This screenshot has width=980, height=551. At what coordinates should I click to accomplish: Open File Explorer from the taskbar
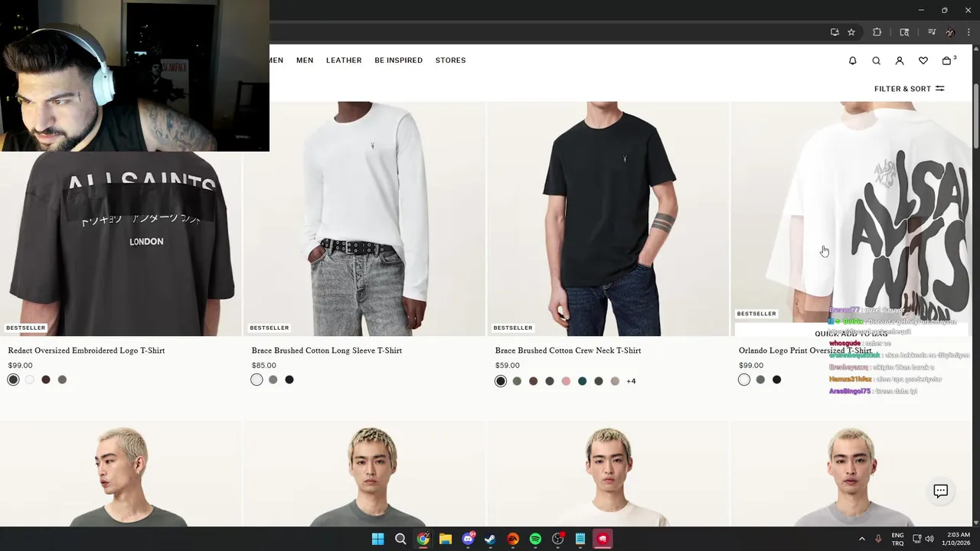click(x=446, y=539)
